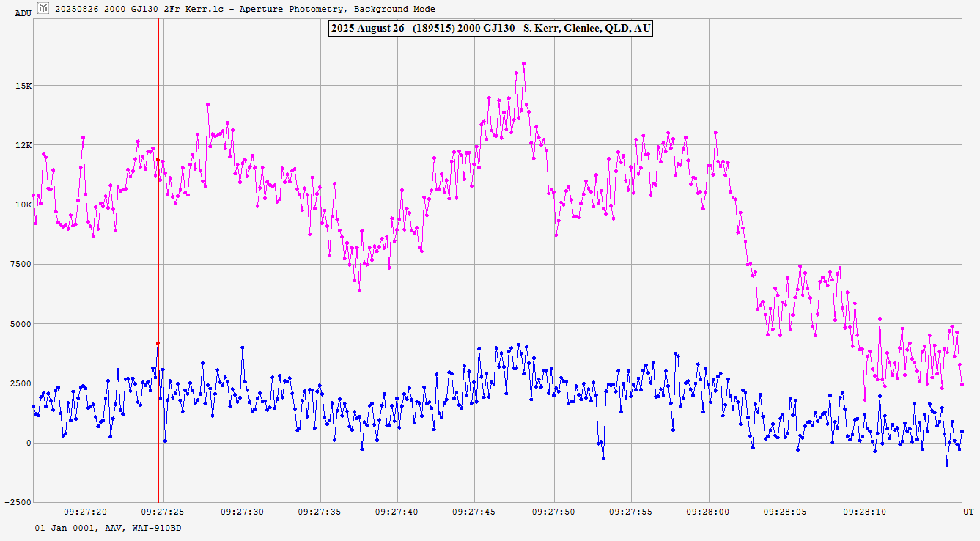Click the 09:28:00 time axis label

[708, 512]
